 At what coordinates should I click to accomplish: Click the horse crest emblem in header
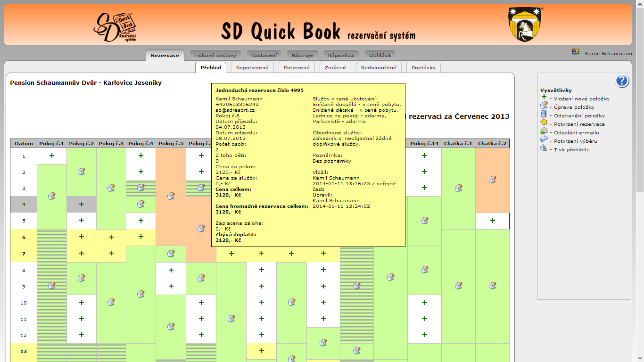pos(525,25)
